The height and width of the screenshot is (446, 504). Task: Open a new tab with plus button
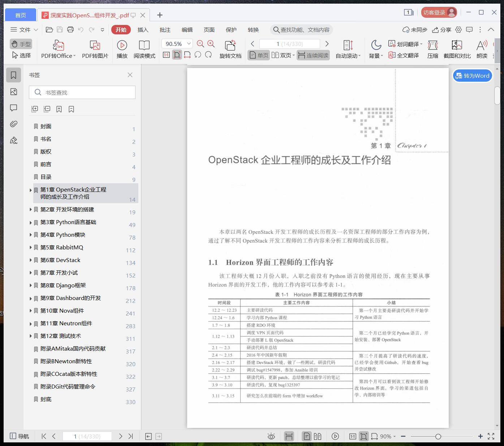(160, 15)
